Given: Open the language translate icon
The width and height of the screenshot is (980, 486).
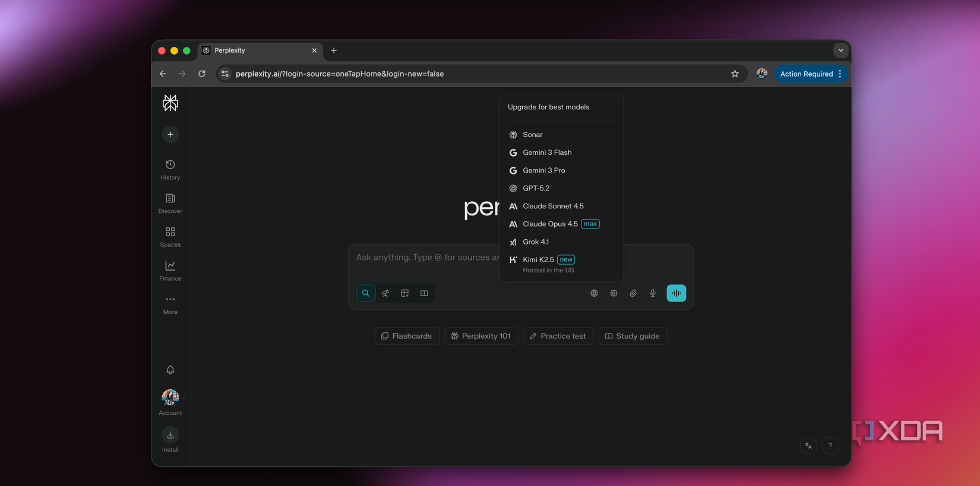Looking at the screenshot, I should (x=808, y=445).
